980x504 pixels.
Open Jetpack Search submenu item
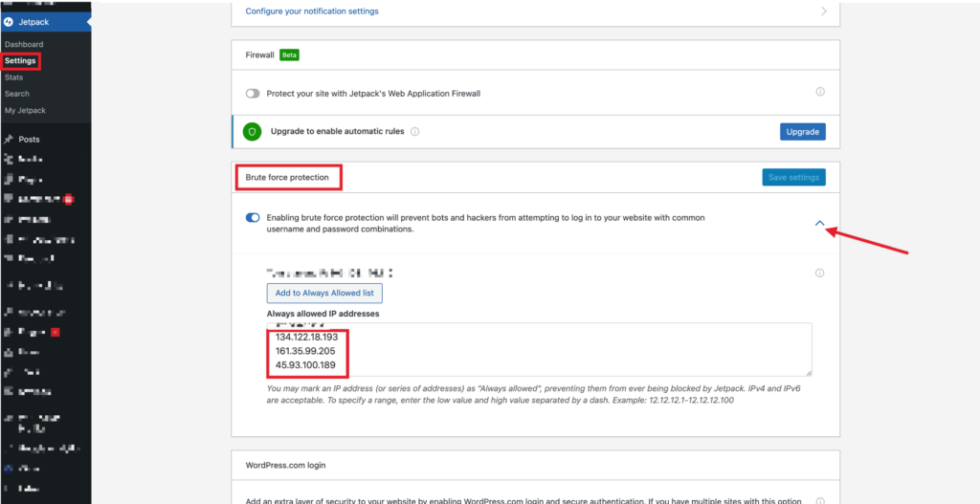[x=17, y=94]
